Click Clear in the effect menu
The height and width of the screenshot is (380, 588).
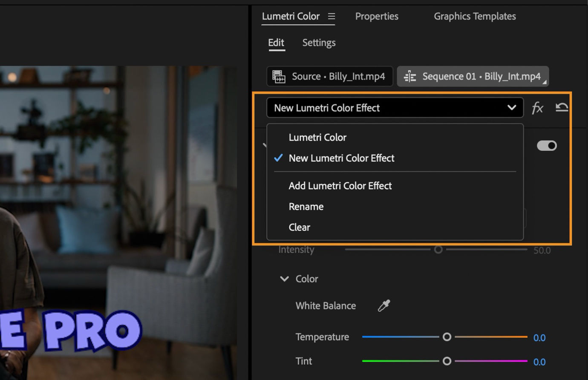pyautogui.click(x=299, y=227)
